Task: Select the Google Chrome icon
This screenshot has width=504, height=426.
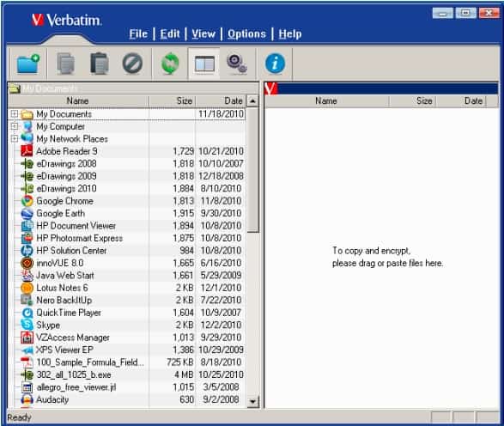Action: [27, 201]
